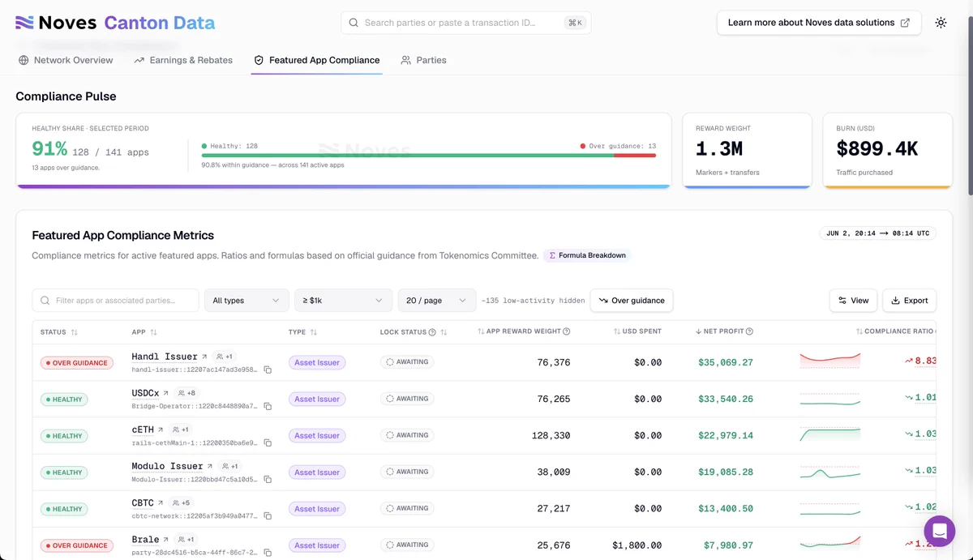Viewport: 973px width, 560px height.
Task: Copy the Modulo-Issuer party ID
Action: [x=268, y=479]
